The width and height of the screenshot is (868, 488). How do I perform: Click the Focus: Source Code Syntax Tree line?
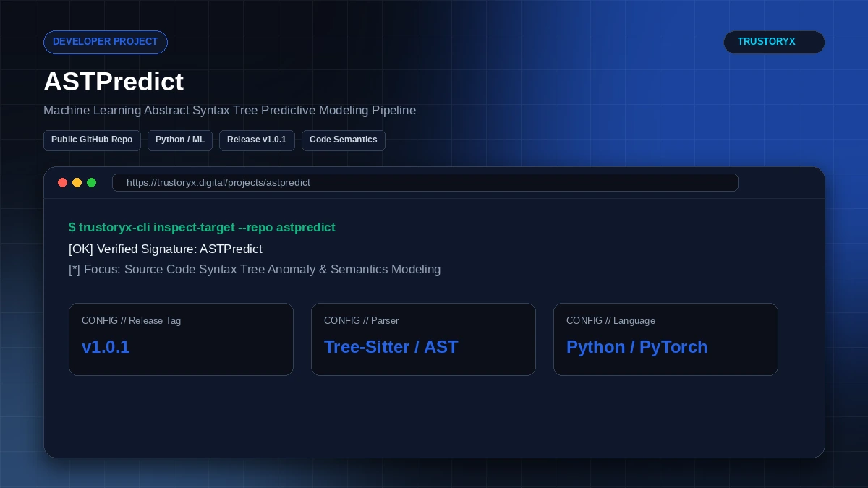click(x=255, y=269)
